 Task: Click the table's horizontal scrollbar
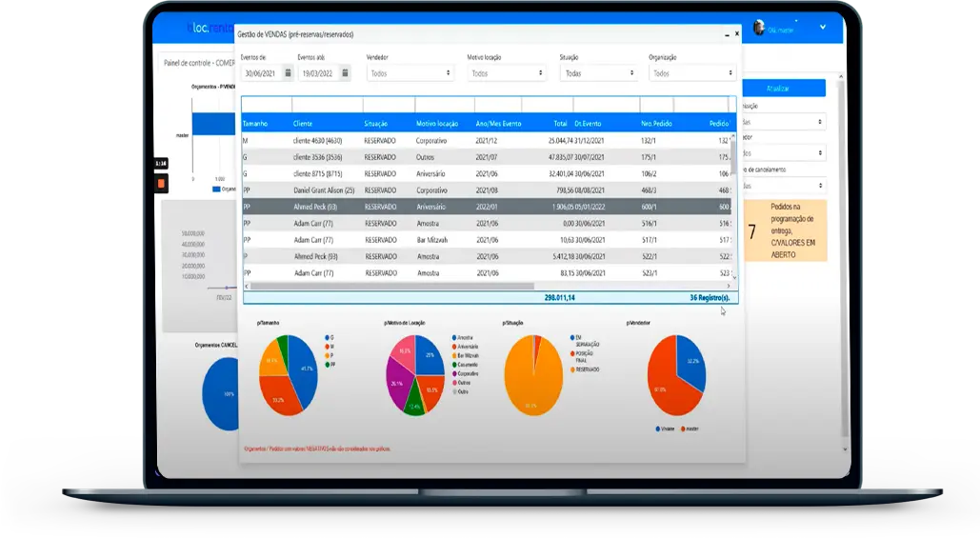488,286
